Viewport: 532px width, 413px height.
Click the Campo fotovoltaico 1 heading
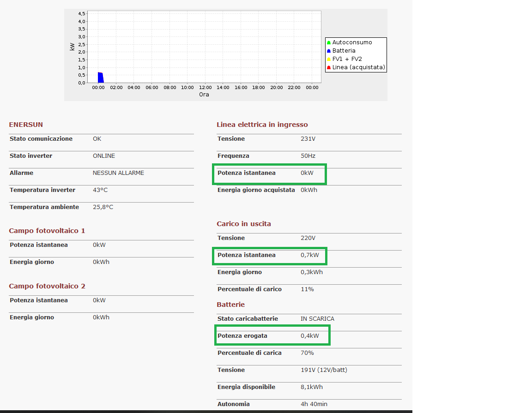47,231
